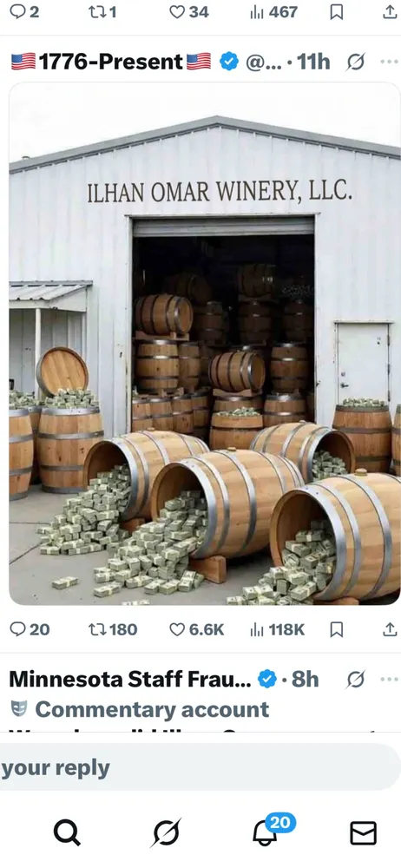Image resolution: width=401 pixels, height=868 pixels.
Task: Enlarge the winery barrels image
Action: (x=204, y=343)
